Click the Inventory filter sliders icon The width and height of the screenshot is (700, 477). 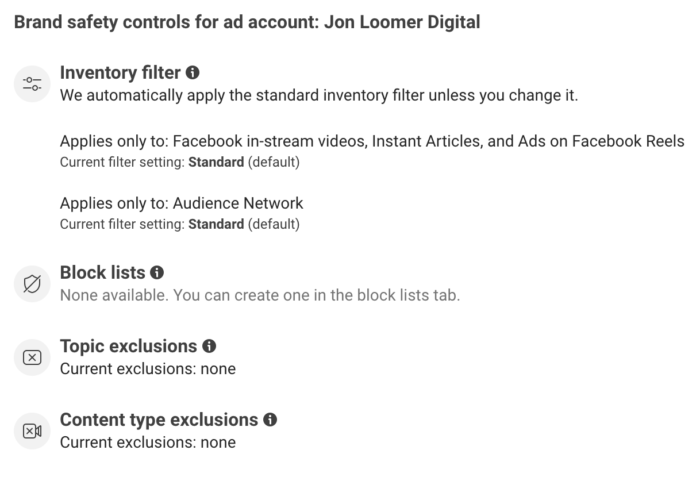click(32, 84)
